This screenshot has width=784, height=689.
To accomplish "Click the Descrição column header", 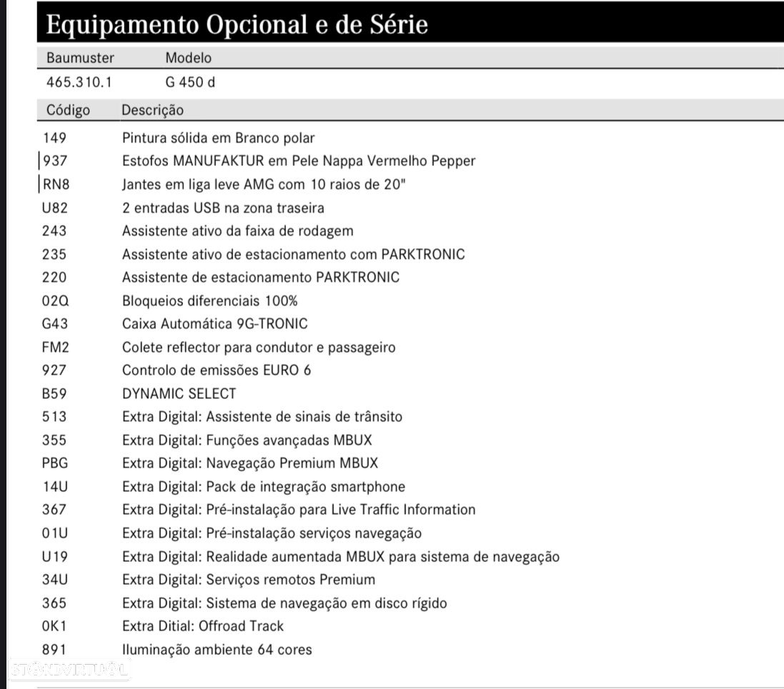I will pyautogui.click(x=152, y=110).
